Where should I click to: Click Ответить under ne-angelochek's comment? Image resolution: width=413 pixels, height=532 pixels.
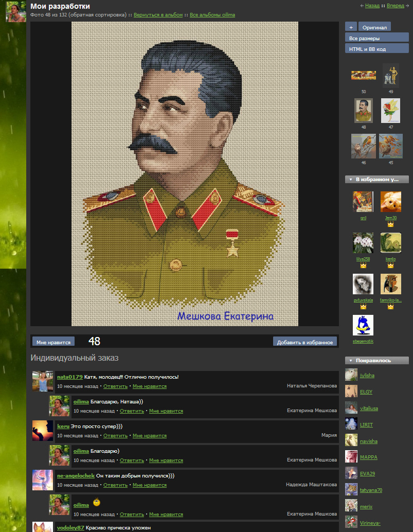[x=115, y=485]
